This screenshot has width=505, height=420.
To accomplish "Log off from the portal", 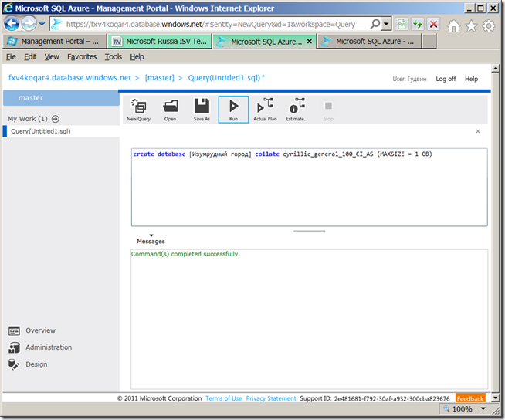I will [x=446, y=79].
